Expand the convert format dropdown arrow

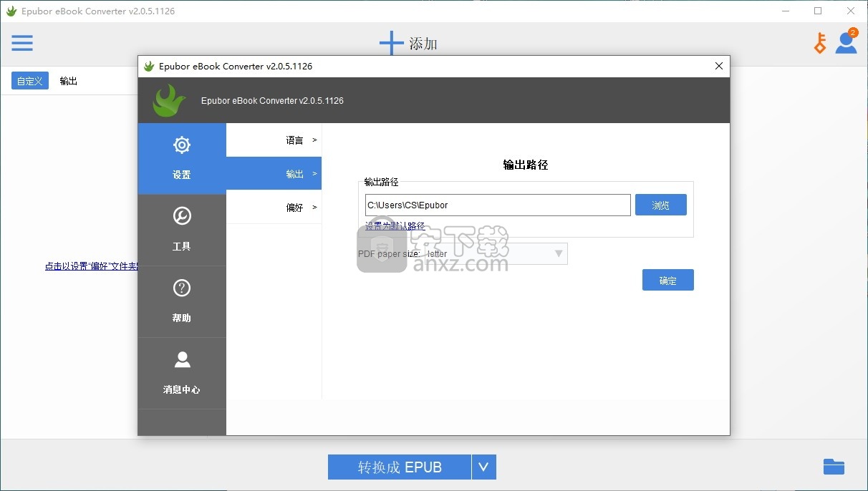tap(483, 467)
